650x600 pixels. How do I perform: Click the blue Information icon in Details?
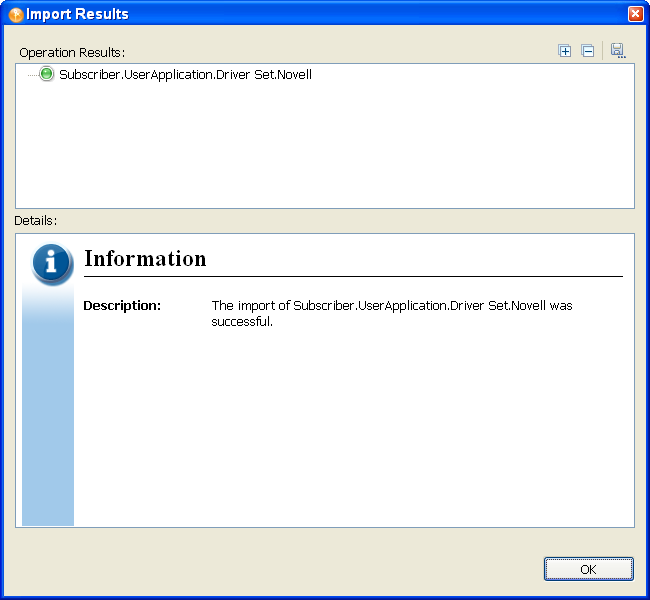coord(52,263)
